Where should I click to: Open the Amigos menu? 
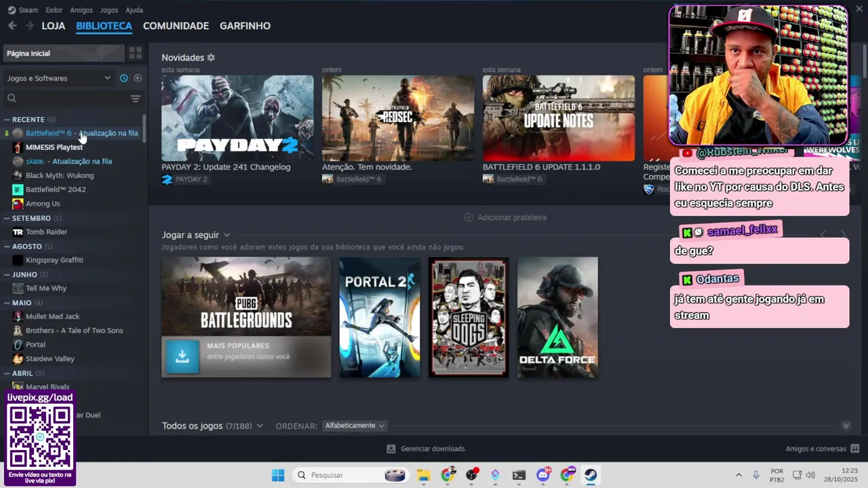pos(81,10)
